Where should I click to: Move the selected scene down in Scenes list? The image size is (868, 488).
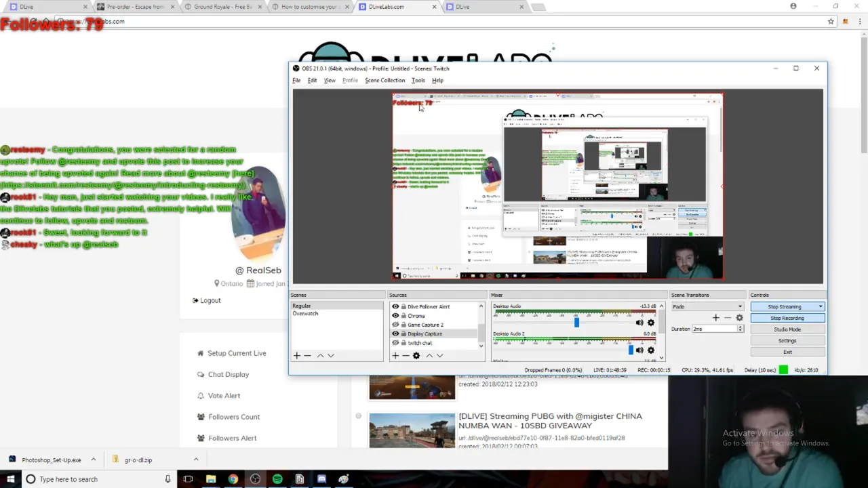click(331, 355)
